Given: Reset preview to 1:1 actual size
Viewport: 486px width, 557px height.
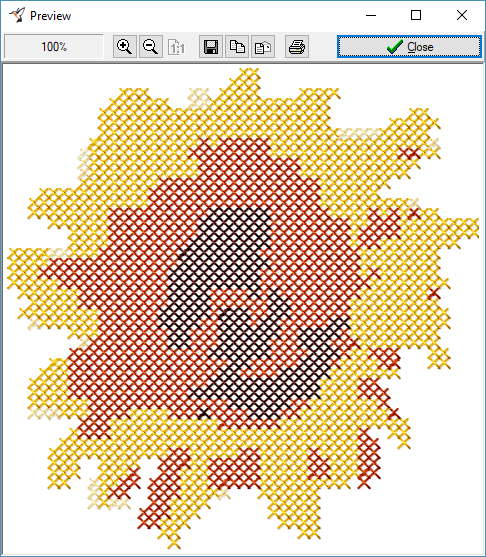Looking at the screenshot, I should click(177, 47).
